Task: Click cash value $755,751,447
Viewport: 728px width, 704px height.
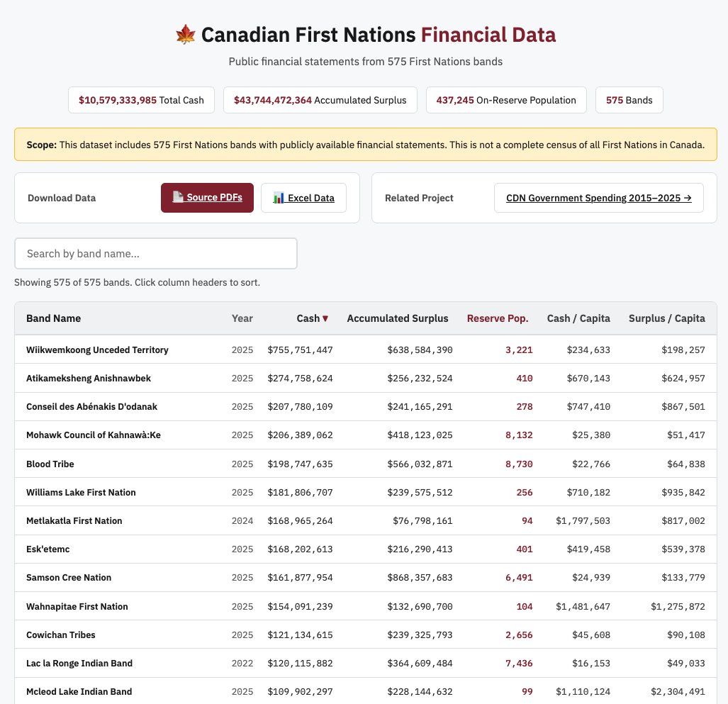Action: 300,350
